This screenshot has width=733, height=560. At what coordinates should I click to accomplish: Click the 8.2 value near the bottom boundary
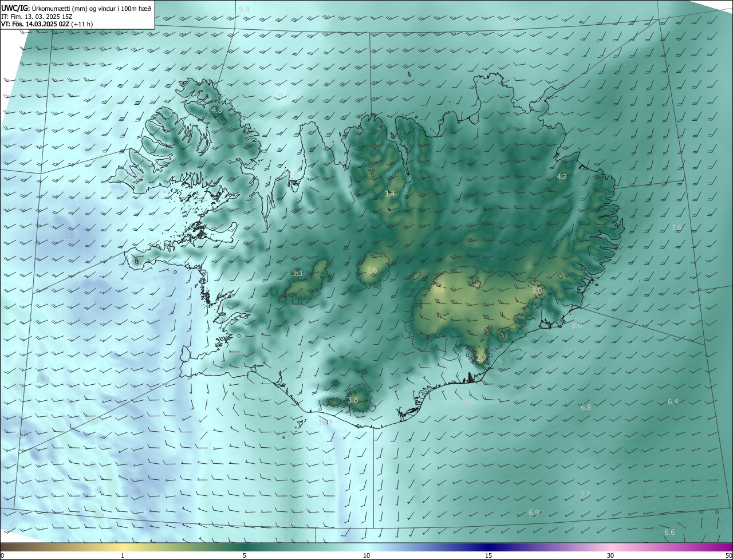tap(290, 522)
